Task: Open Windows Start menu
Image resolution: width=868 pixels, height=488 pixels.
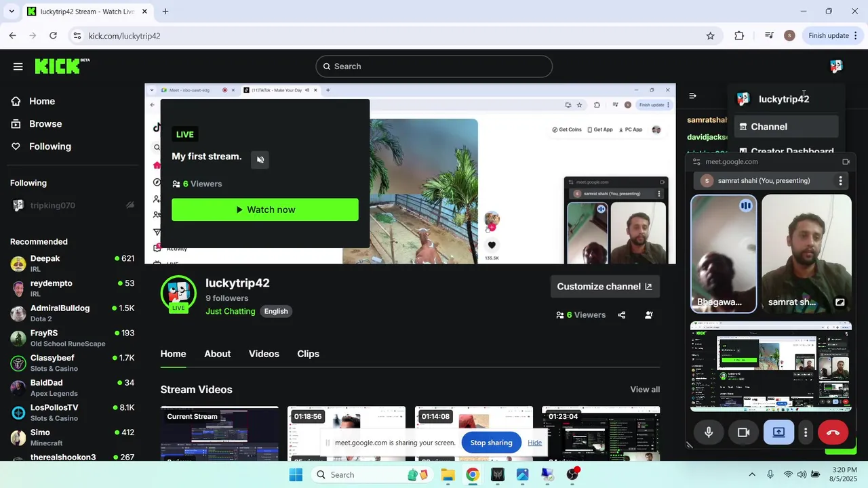Action: point(296,474)
